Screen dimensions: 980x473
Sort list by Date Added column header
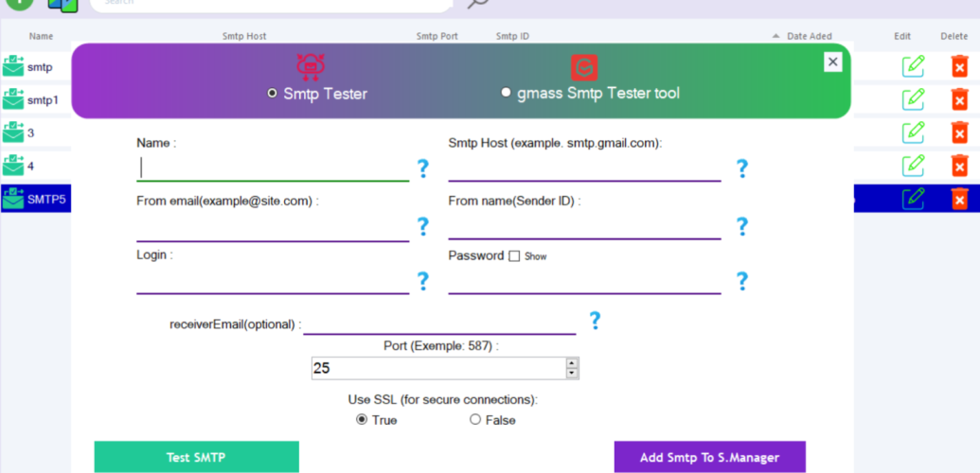coord(808,37)
